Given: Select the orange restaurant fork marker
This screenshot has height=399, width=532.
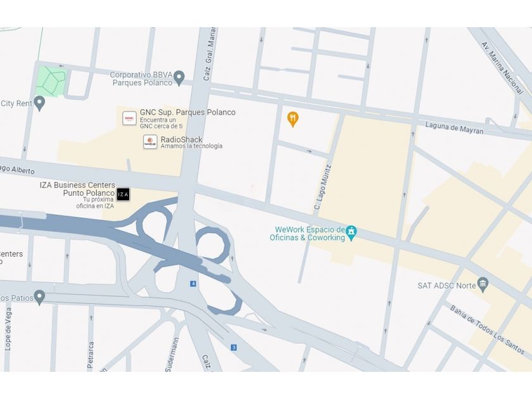Looking at the screenshot, I should [293, 119].
